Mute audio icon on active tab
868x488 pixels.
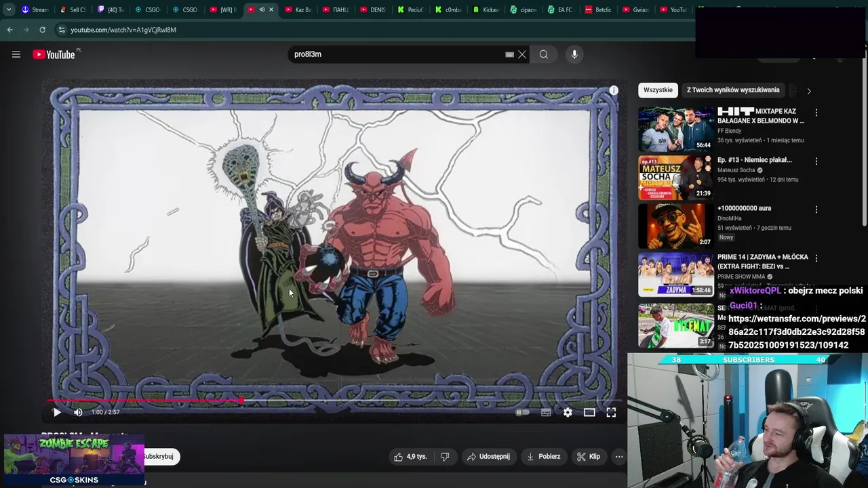coord(262,9)
